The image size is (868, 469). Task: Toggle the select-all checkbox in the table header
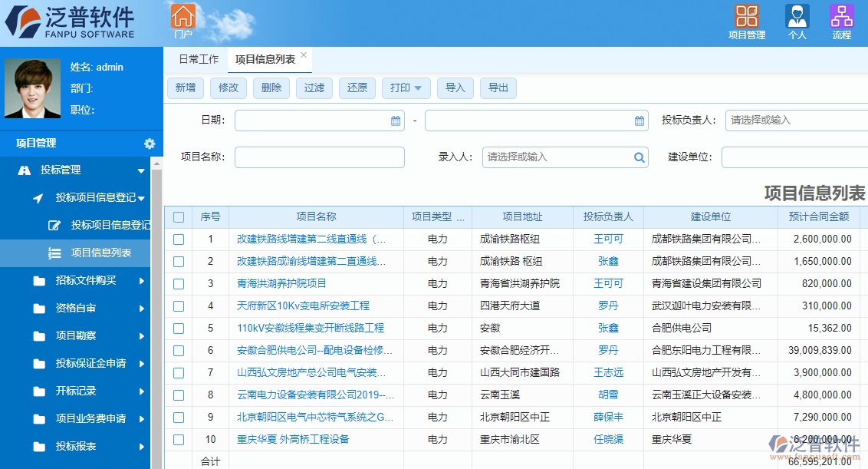179,216
